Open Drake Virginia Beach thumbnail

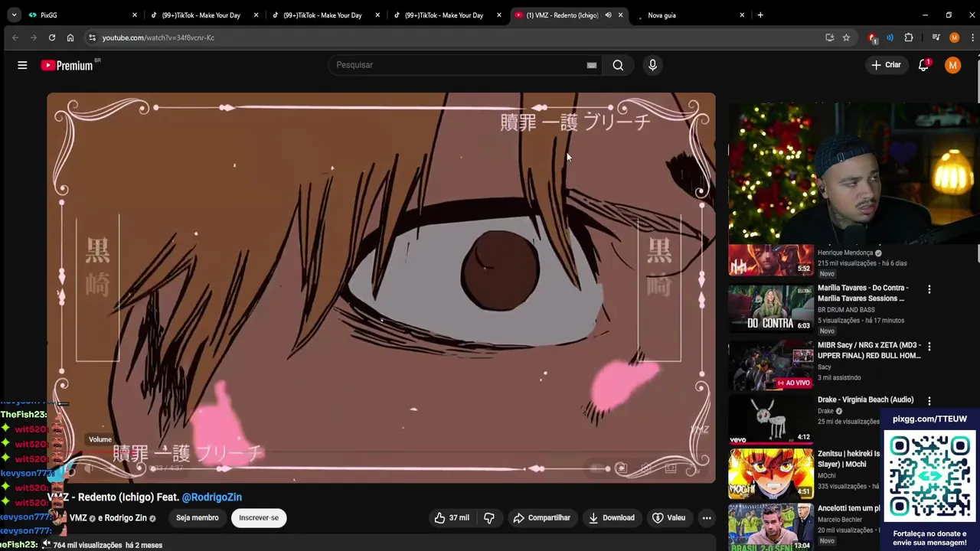(771, 419)
